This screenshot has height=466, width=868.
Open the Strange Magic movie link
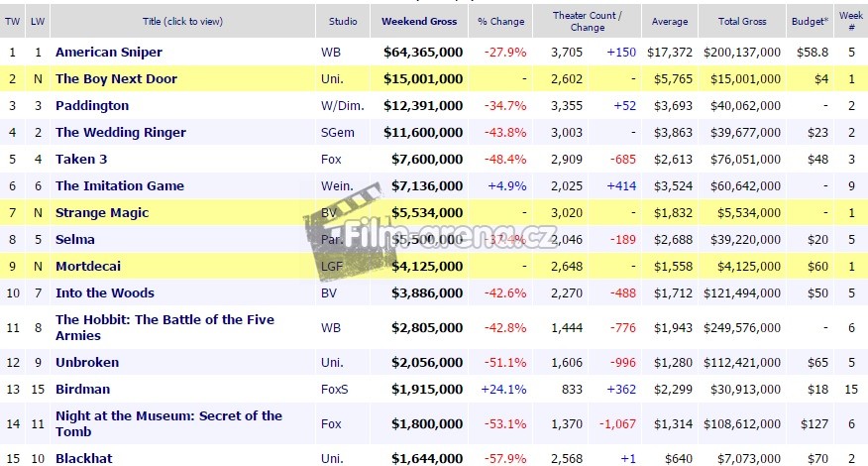(101, 212)
